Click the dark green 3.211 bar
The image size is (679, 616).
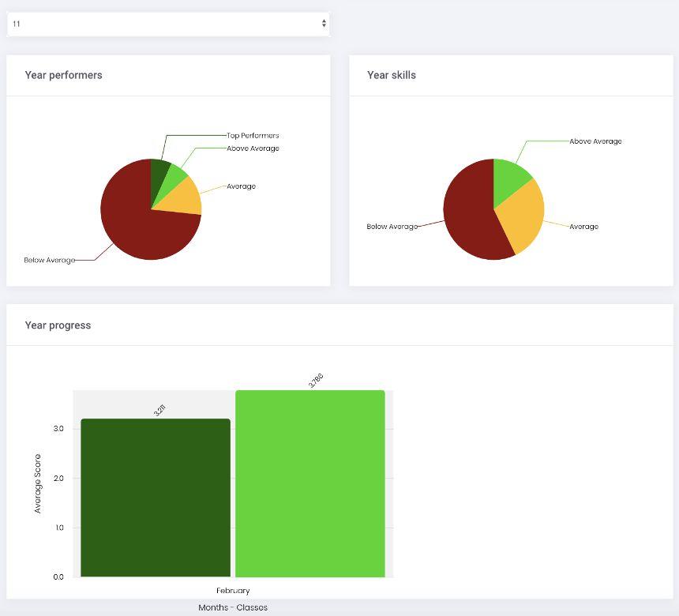(x=156, y=498)
